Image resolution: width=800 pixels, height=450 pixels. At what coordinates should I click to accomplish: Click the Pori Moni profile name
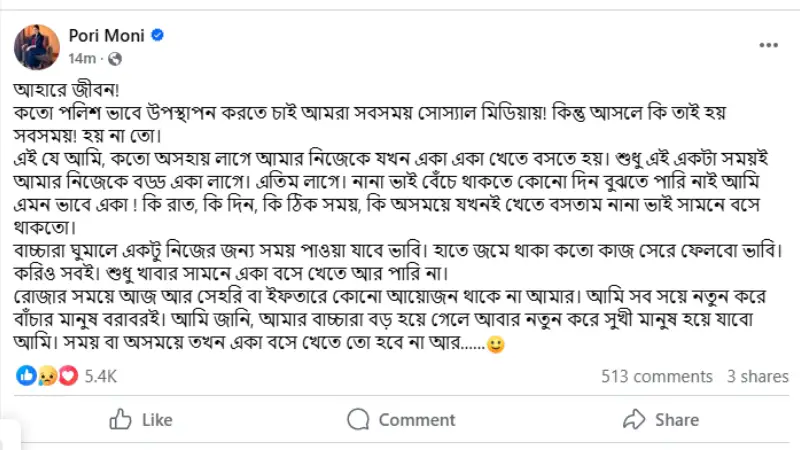click(x=106, y=35)
